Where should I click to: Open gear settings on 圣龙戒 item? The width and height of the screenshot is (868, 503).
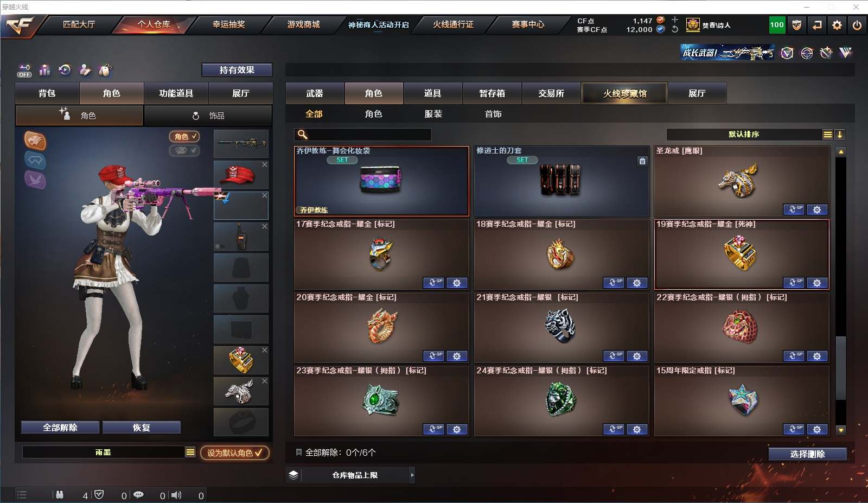(817, 209)
